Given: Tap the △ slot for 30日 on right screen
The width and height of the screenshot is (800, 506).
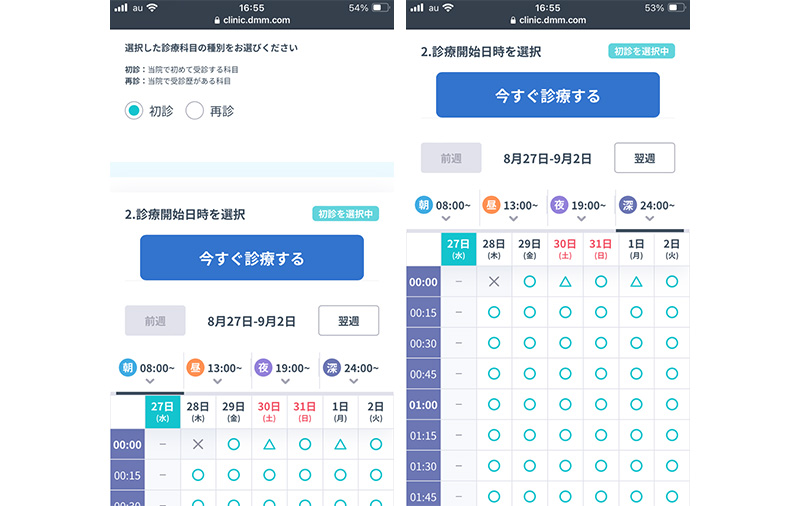Looking at the screenshot, I should 565,282.
